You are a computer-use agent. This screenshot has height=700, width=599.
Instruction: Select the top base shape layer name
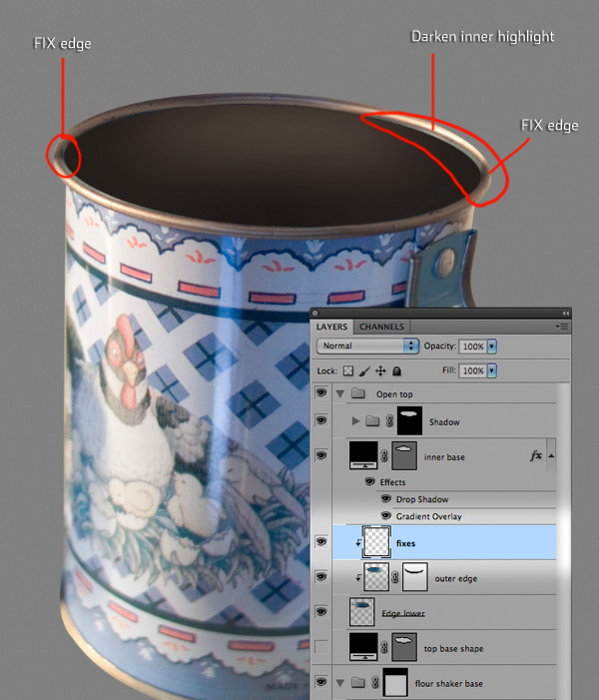[x=453, y=649]
